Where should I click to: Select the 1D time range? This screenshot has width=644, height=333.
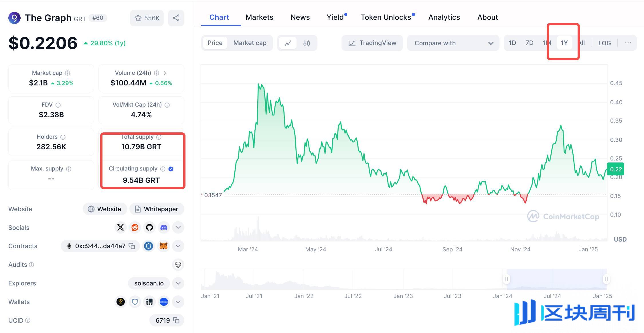coord(512,43)
